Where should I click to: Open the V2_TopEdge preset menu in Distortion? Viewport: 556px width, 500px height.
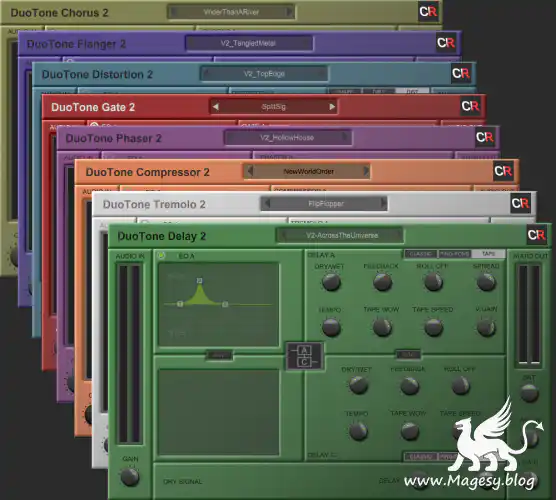(264, 74)
